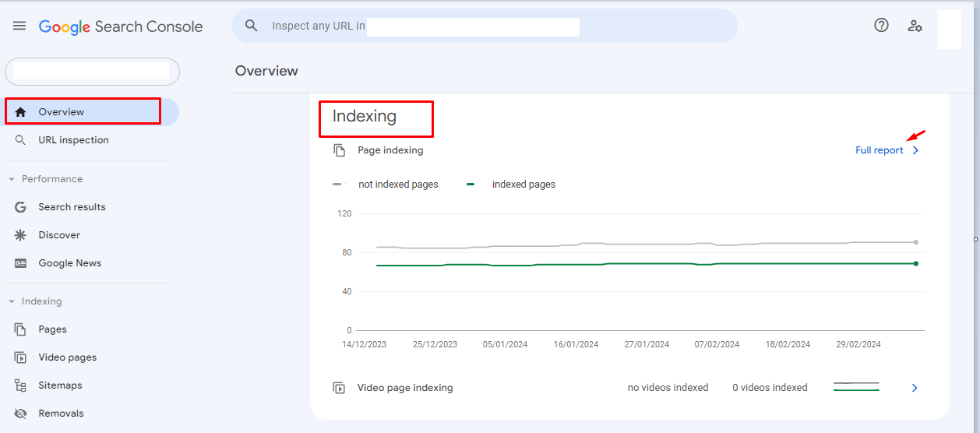Click chevron next to Full report

click(915, 150)
